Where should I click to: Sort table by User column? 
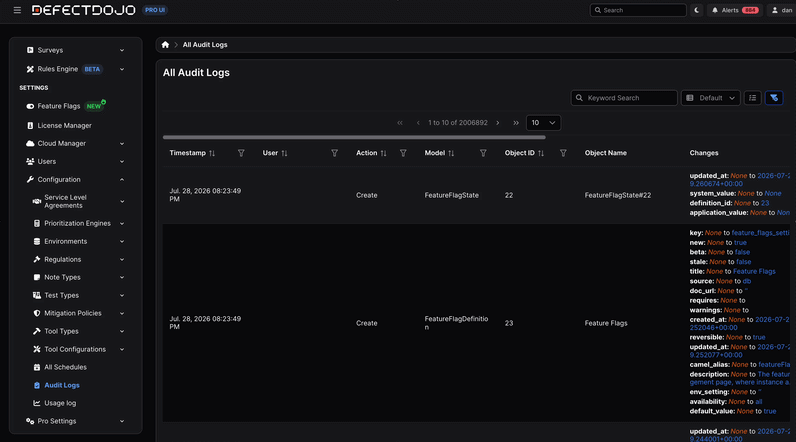coord(284,153)
